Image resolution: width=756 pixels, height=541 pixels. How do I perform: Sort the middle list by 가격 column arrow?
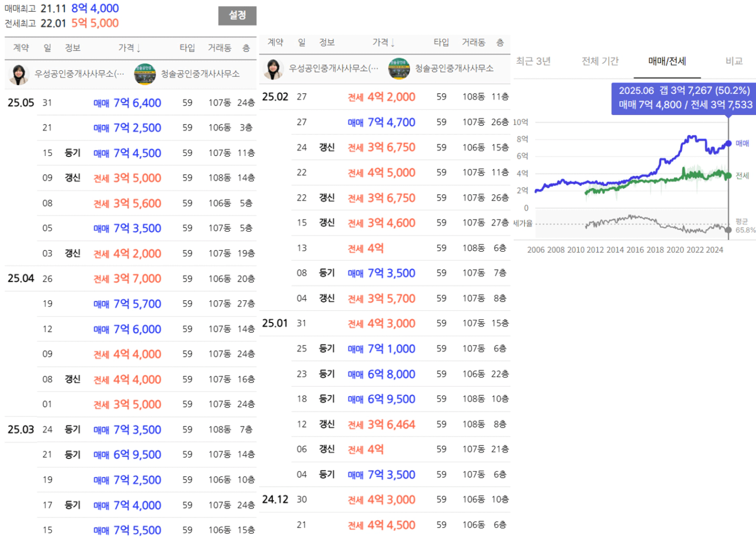(392, 43)
